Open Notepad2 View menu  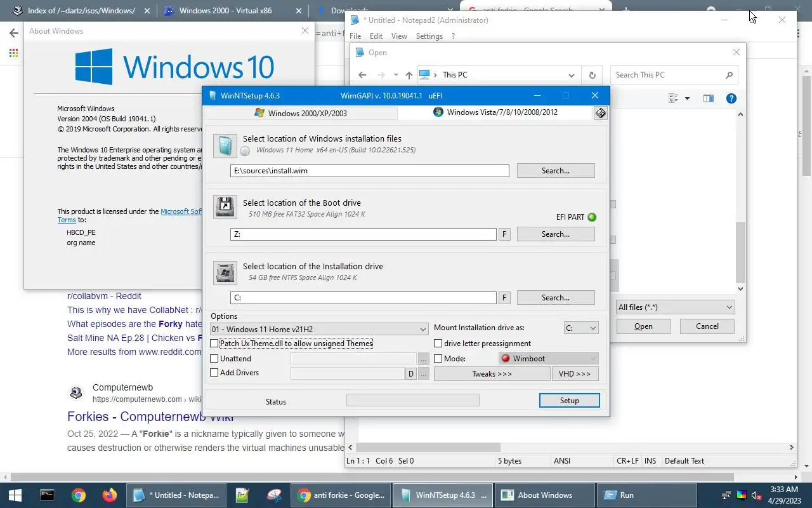[399, 36]
